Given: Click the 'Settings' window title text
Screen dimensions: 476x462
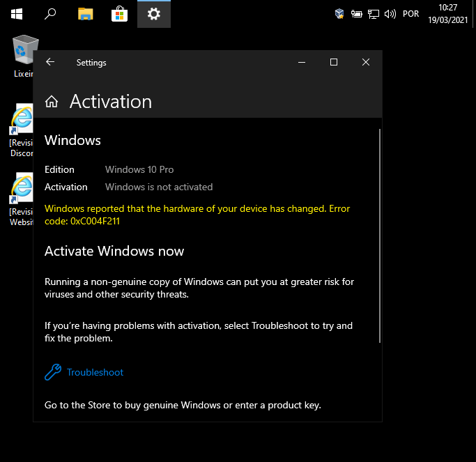Looking at the screenshot, I should [x=91, y=63].
